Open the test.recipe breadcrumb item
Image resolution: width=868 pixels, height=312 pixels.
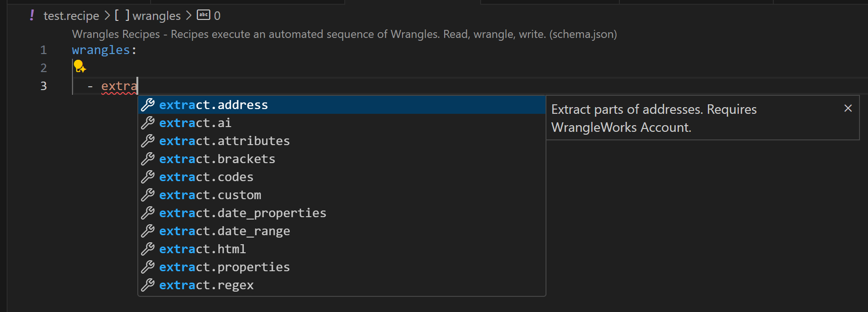[x=71, y=15]
